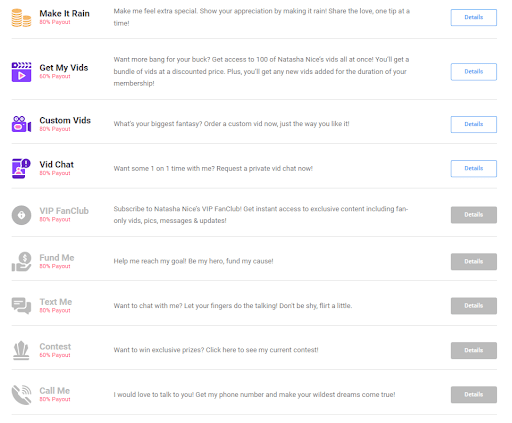Click the Details button for Contest

474,350
